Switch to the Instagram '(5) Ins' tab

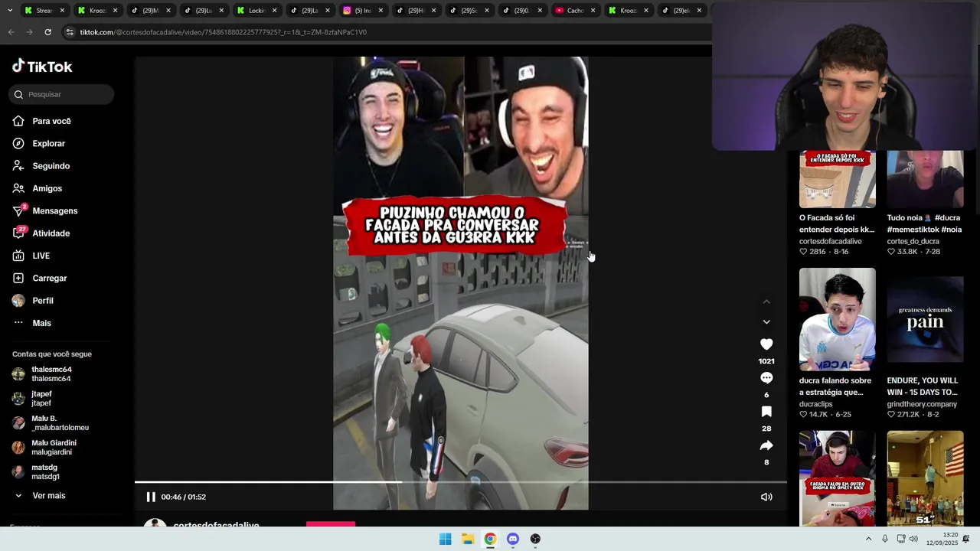point(363,11)
